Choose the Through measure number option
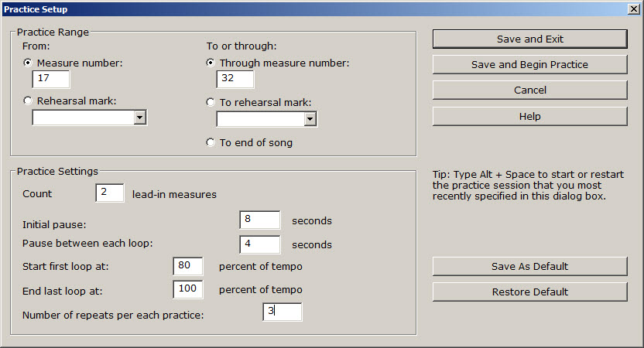Viewport: 644px width, 348px height. [x=211, y=63]
